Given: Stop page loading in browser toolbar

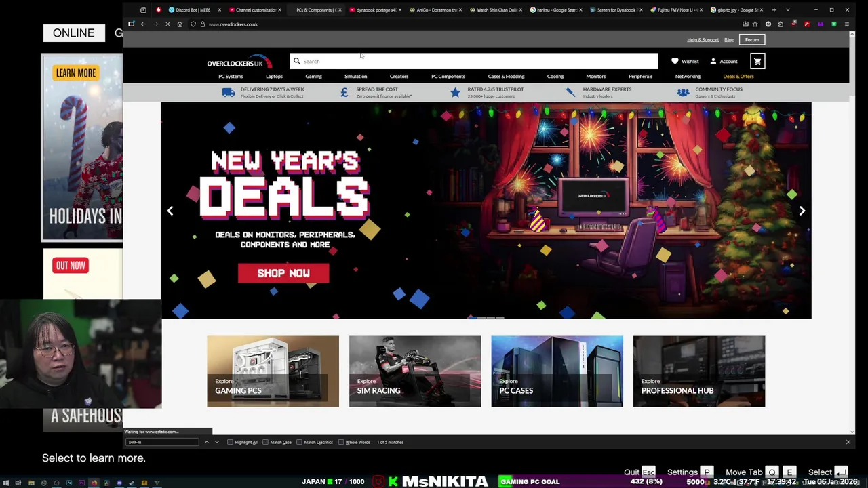Looking at the screenshot, I should pyautogui.click(x=167, y=24).
